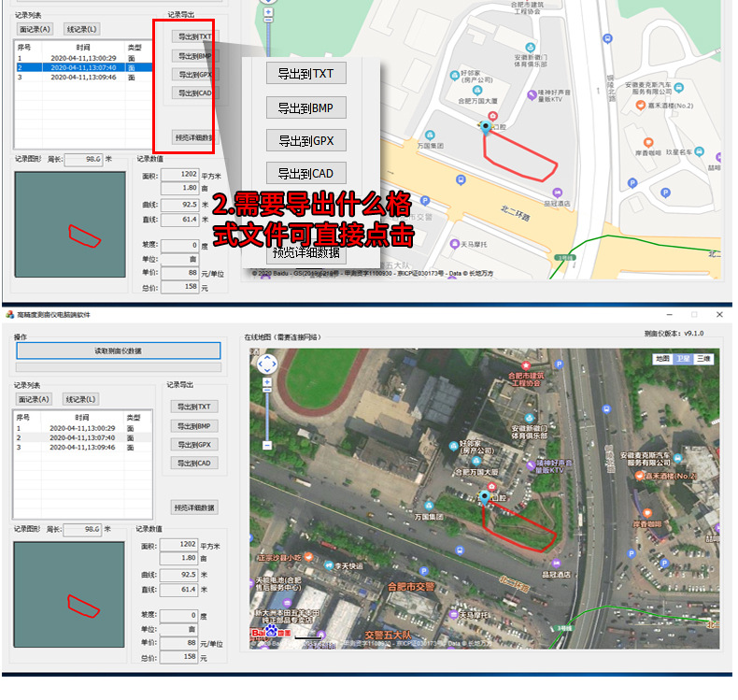
Task: Click 安徽麦克斯汽车 icon on satellite map
Action: 677,458
